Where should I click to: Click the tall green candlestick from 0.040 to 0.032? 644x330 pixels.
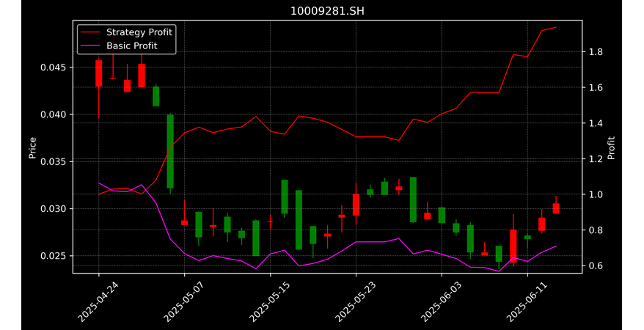tap(170, 151)
